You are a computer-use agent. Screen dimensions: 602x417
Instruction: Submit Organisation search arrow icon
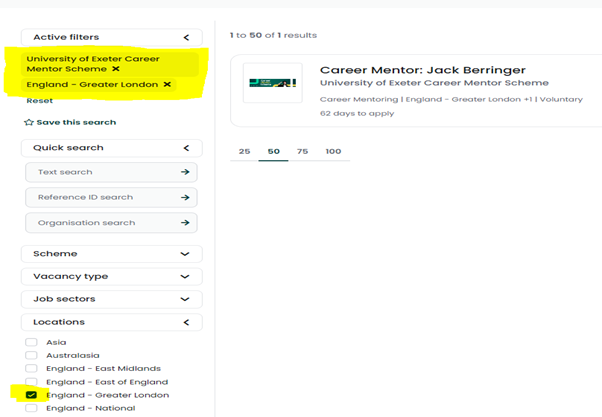pyautogui.click(x=184, y=222)
